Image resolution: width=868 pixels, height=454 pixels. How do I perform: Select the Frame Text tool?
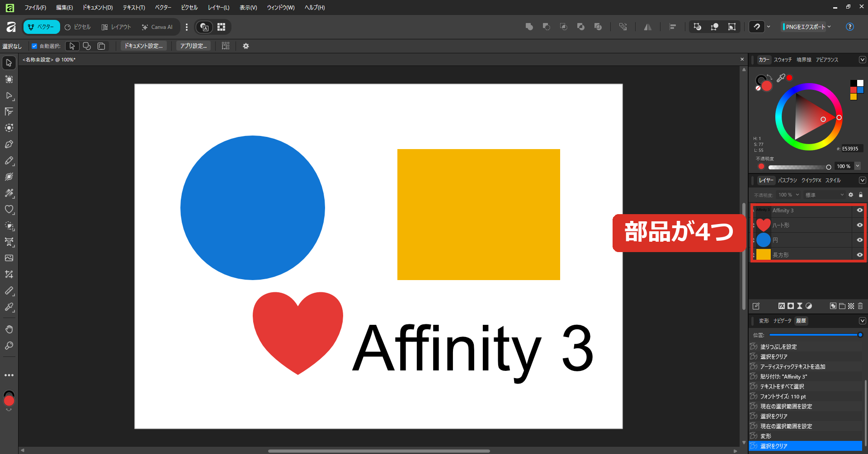[9, 242]
